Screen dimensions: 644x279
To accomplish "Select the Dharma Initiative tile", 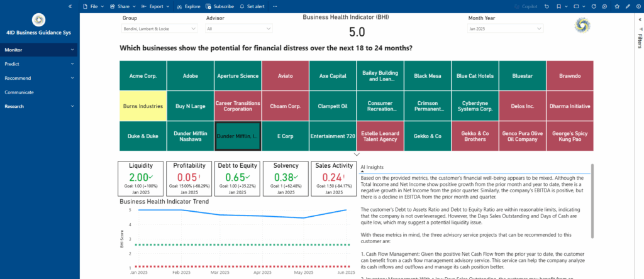I will pos(570,106).
